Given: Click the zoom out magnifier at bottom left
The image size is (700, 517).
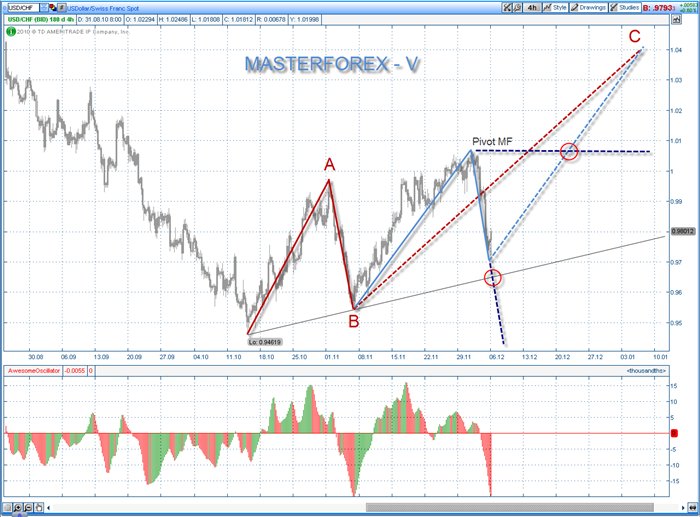Looking at the screenshot, I should [x=28, y=508].
